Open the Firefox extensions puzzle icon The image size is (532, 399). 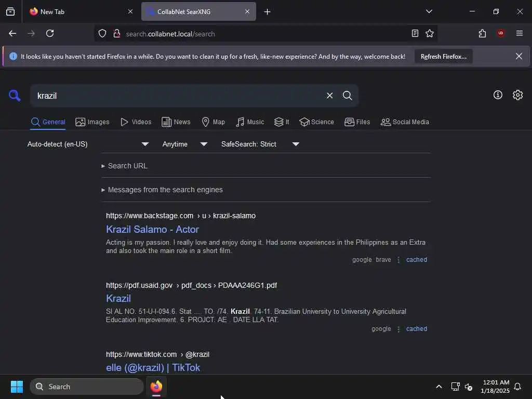click(482, 33)
